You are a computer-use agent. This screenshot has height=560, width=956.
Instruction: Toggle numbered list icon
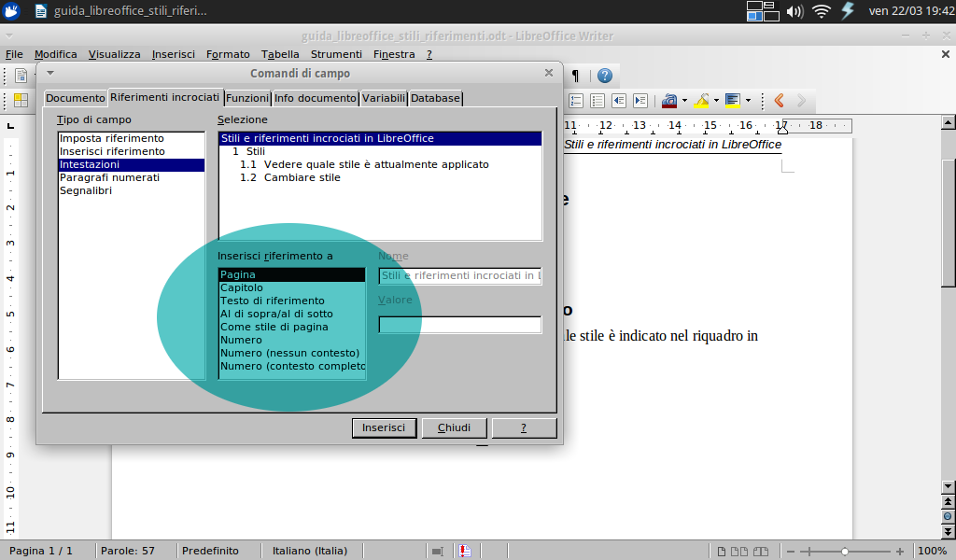pos(575,101)
